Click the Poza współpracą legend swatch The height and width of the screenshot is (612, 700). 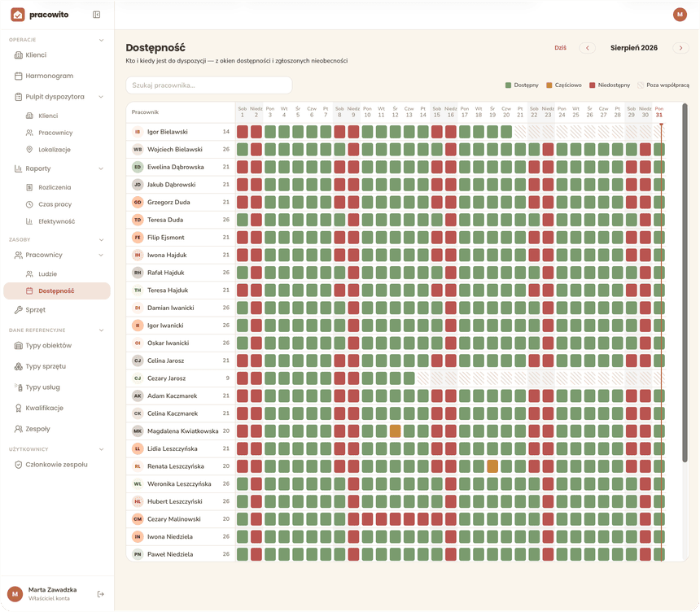pos(641,85)
